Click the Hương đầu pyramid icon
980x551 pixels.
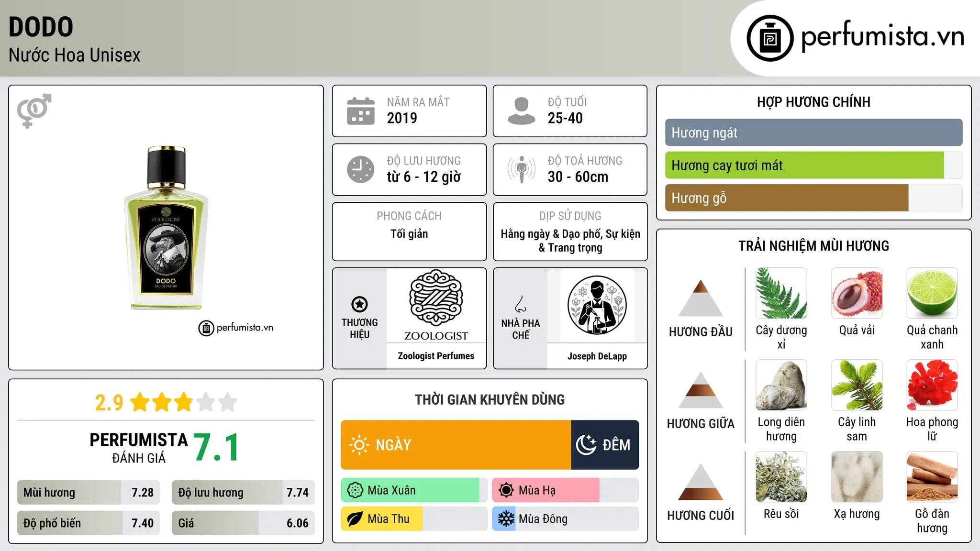[x=701, y=298]
